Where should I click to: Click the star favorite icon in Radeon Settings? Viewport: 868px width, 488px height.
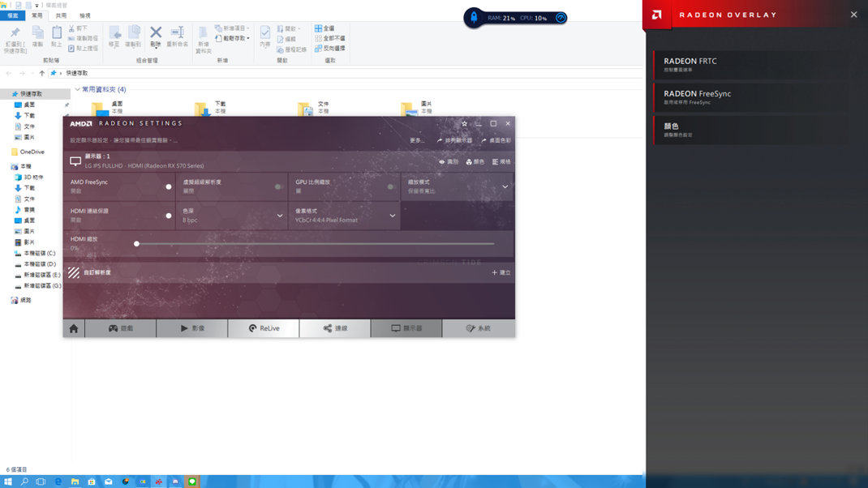464,124
